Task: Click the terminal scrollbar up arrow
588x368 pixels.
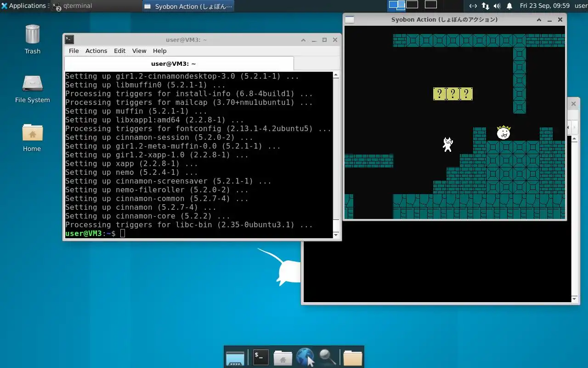Action: [336, 75]
